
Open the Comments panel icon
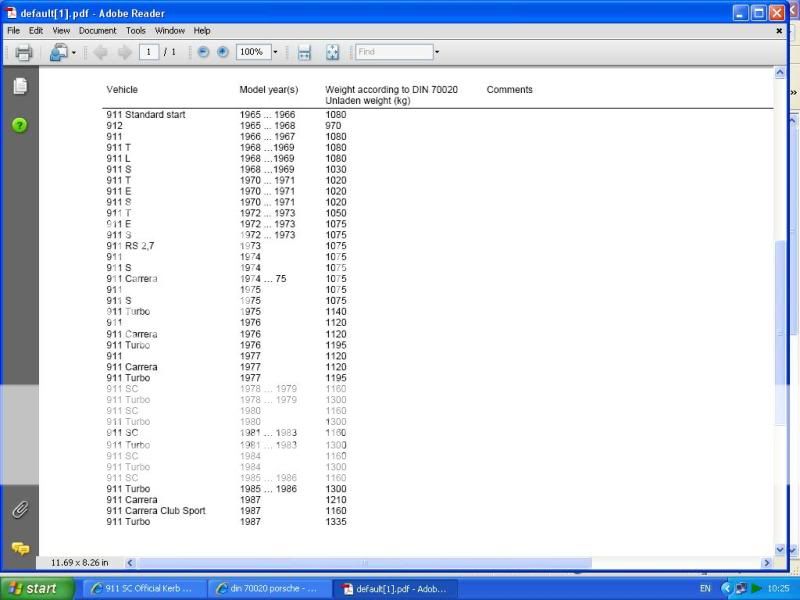click(x=20, y=547)
